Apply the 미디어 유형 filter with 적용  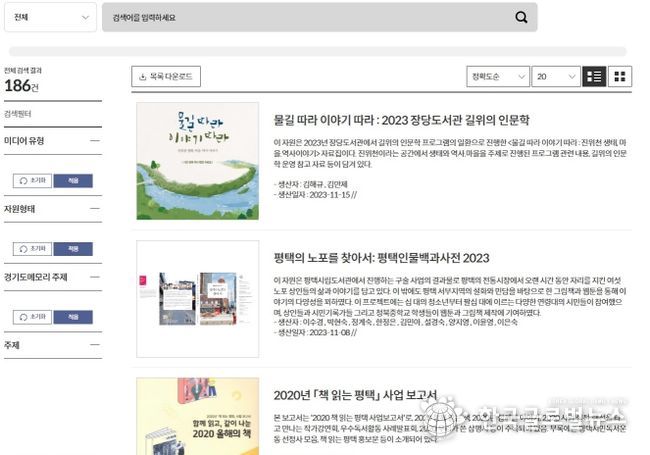click(x=73, y=181)
